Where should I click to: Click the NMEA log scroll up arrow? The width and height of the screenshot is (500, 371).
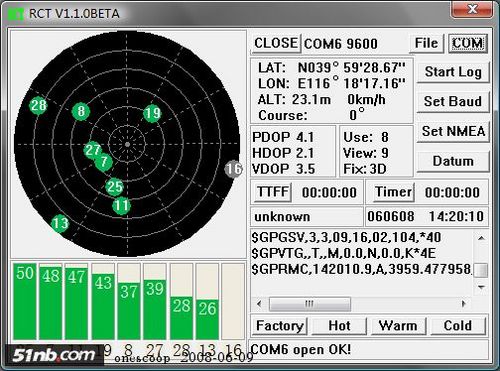481,238
